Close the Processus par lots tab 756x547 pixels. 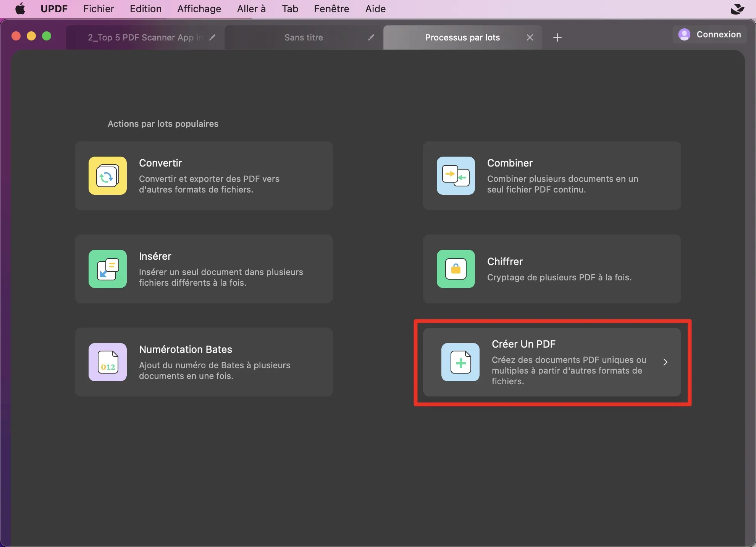click(x=530, y=37)
